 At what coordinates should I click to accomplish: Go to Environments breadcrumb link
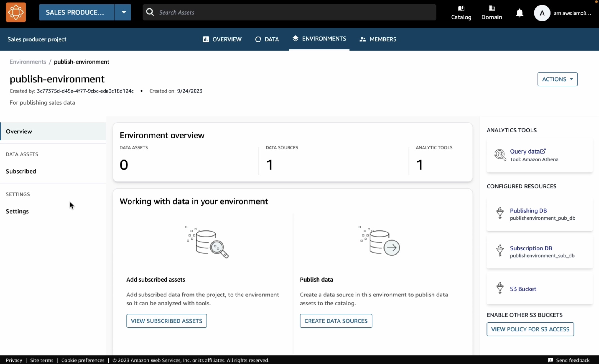point(28,62)
